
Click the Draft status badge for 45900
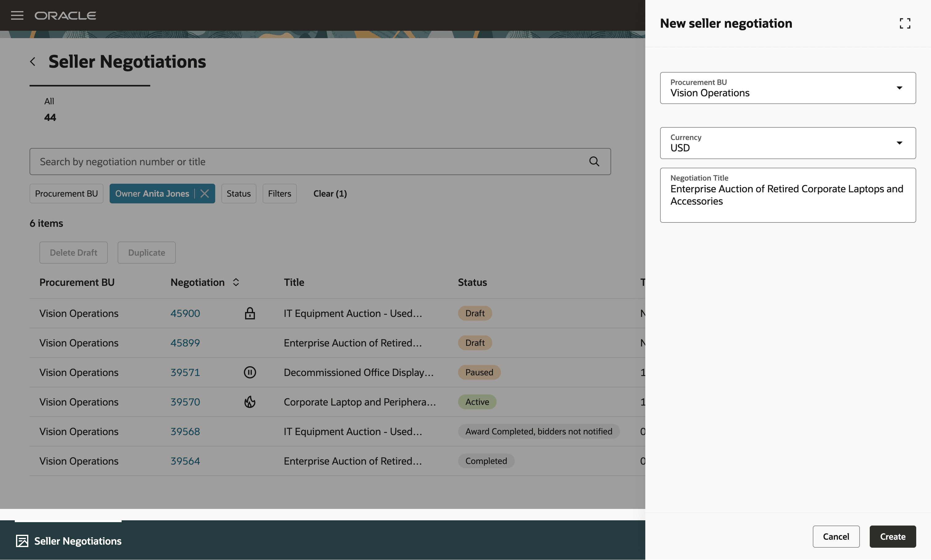pos(474,313)
